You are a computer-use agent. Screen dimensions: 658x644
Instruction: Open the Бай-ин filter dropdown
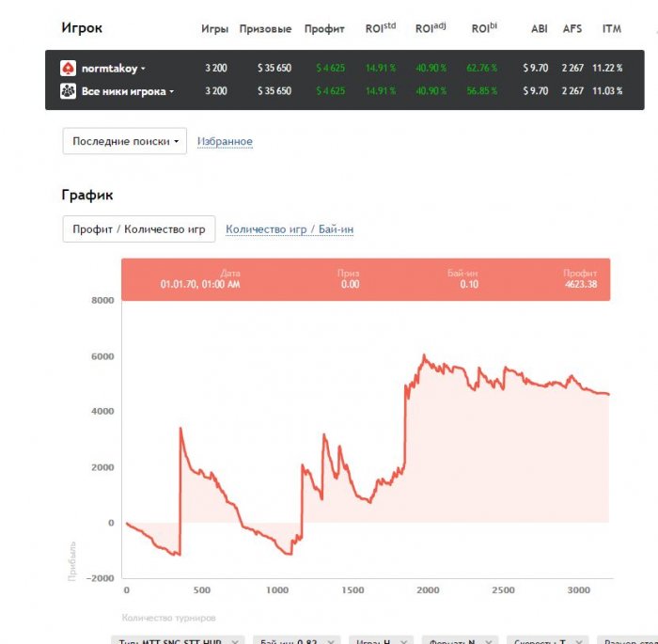click(290, 640)
